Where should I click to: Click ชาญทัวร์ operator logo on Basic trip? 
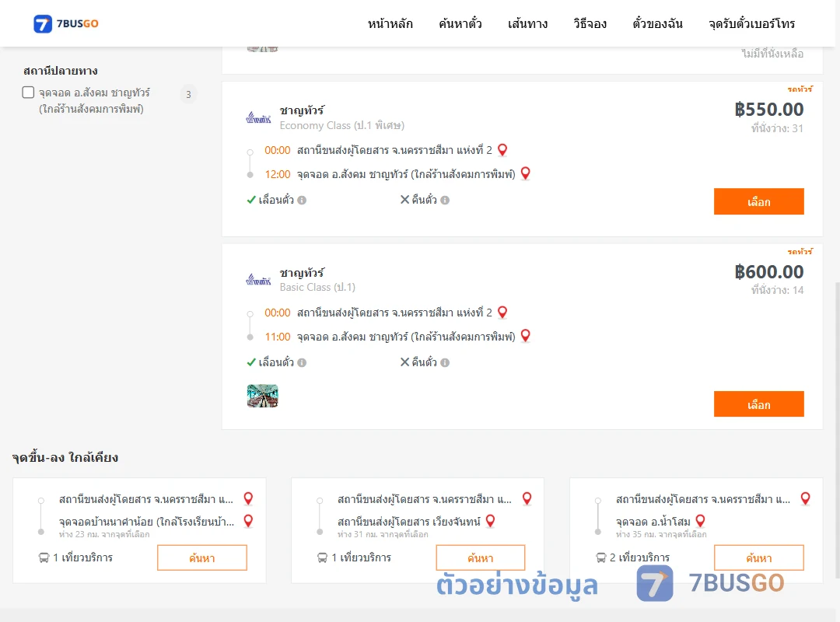click(x=259, y=279)
